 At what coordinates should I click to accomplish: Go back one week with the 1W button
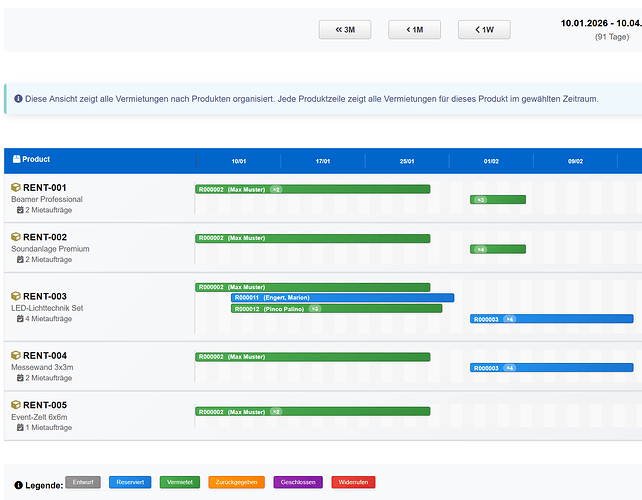click(x=484, y=29)
